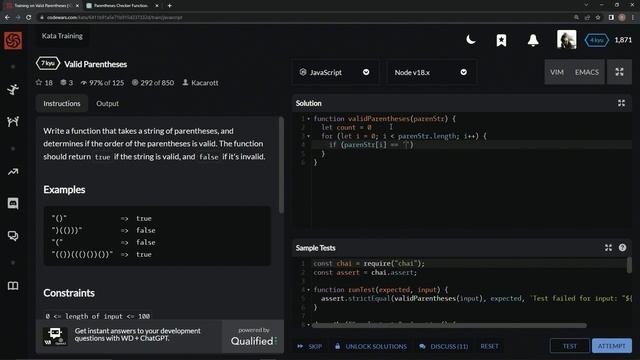This screenshot has width=640, height=360.
Task: Open a new browser tab
Action: pos(169,6)
